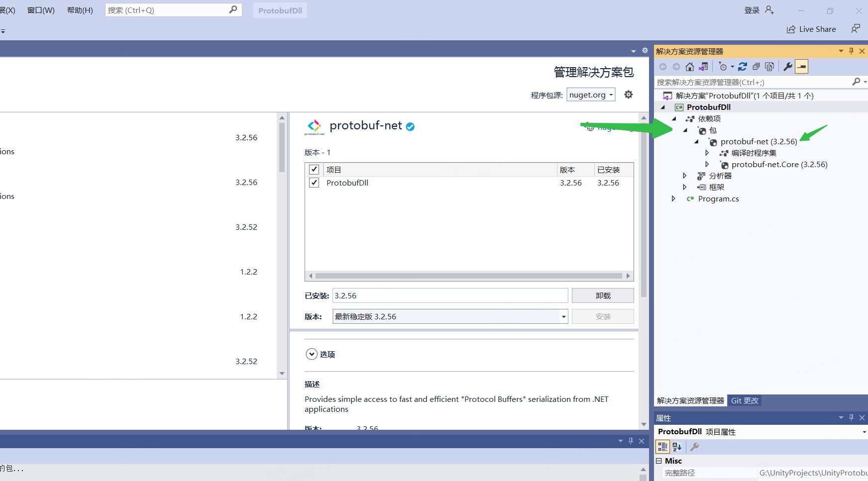Select the Sync with Active Document icon

pos(703,66)
